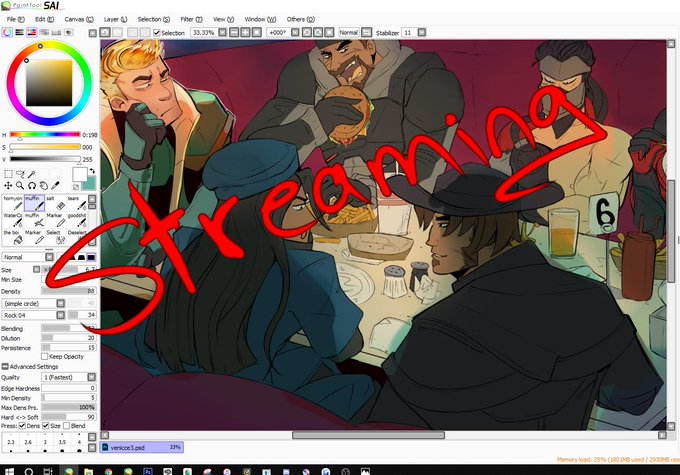Open the Windows Start button
The height and width of the screenshot is (475, 680).
[9, 470]
